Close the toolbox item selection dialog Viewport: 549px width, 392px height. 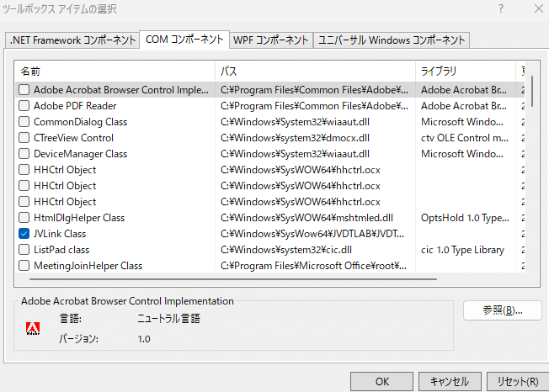tap(539, 8)
